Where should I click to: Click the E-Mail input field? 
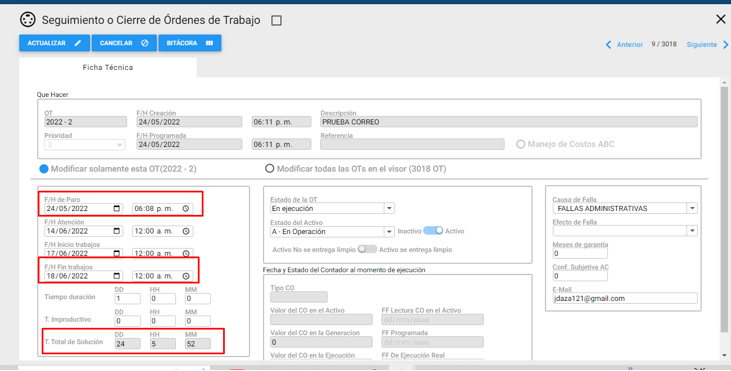click(x=625, y=298)
